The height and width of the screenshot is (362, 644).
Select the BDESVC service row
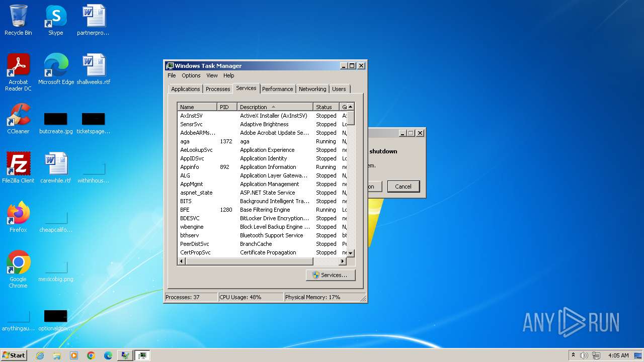[x=262, y=218]
